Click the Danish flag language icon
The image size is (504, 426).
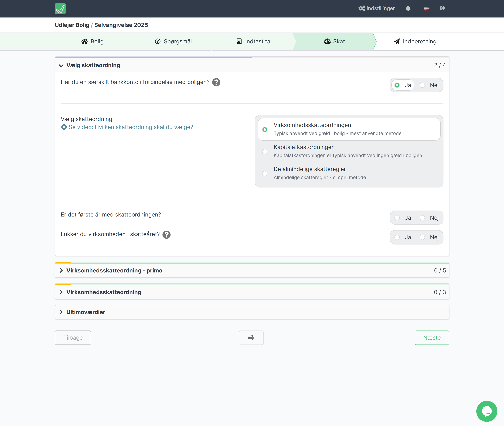[x=426, y=8]
